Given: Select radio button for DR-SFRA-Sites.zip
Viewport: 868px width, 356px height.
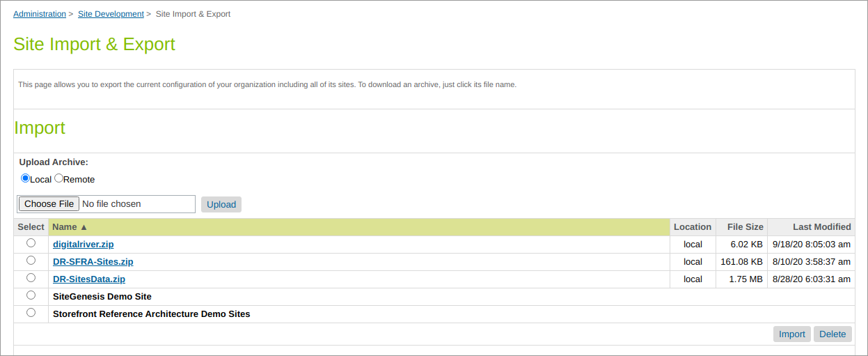Looking at the screenshot, I should pyautogui.click(x=31, y=261).
